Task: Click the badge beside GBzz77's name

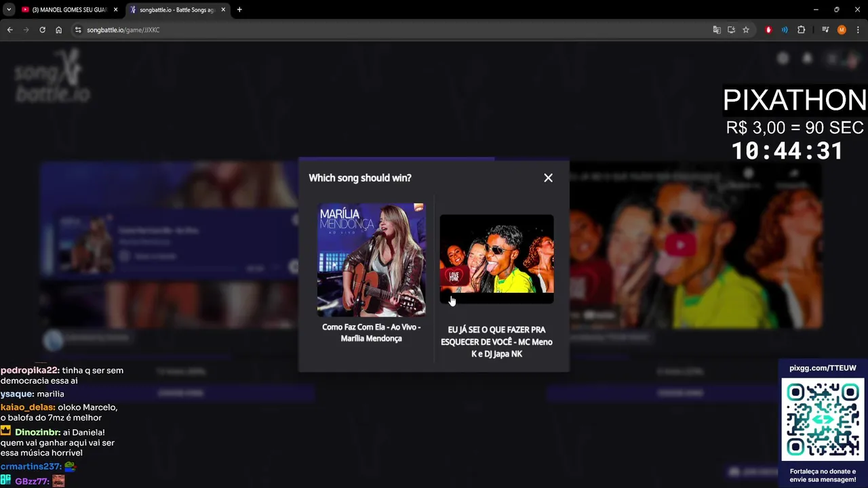Action: (x=6, y=481)
